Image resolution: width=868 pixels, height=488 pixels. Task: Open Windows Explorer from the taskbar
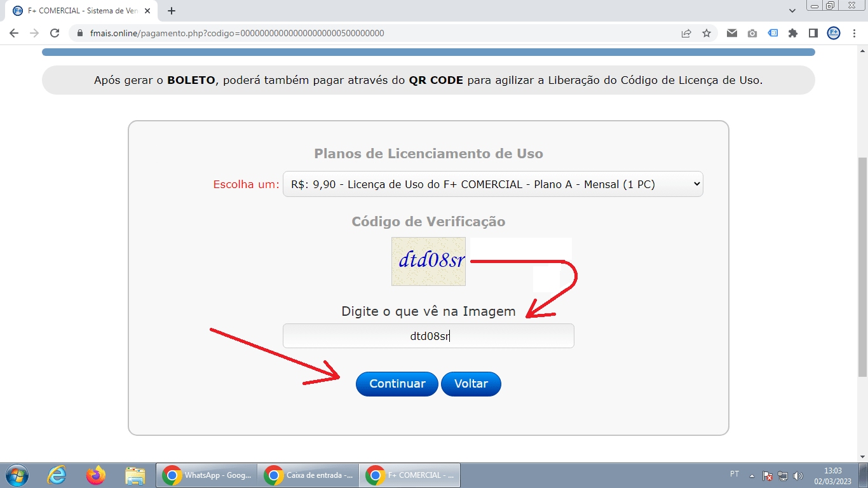(135, 475)
